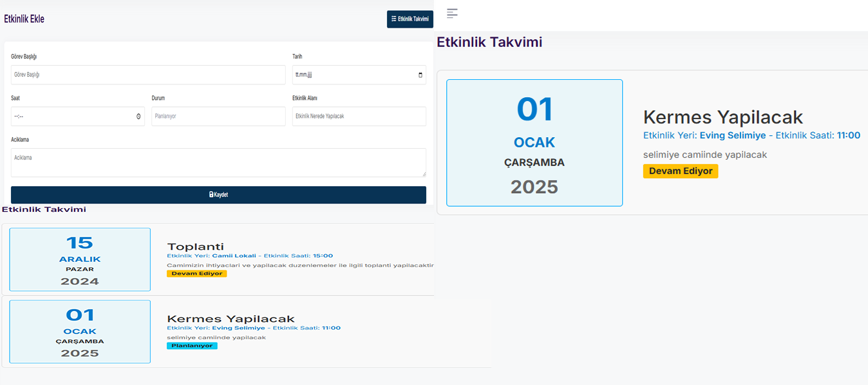
Task: Focus the Etkinlik Alanı location field
Action: coord(359,117)
